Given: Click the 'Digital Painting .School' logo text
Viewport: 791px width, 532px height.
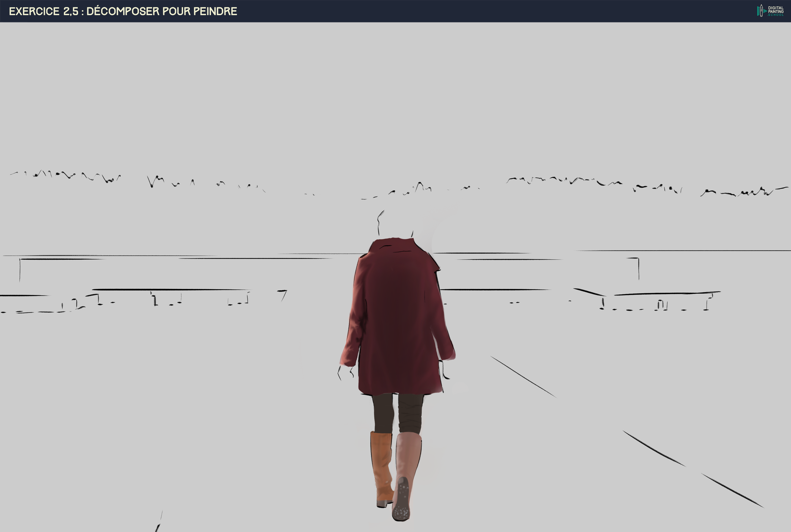Looking at the screenshot, I should [776, 10].
